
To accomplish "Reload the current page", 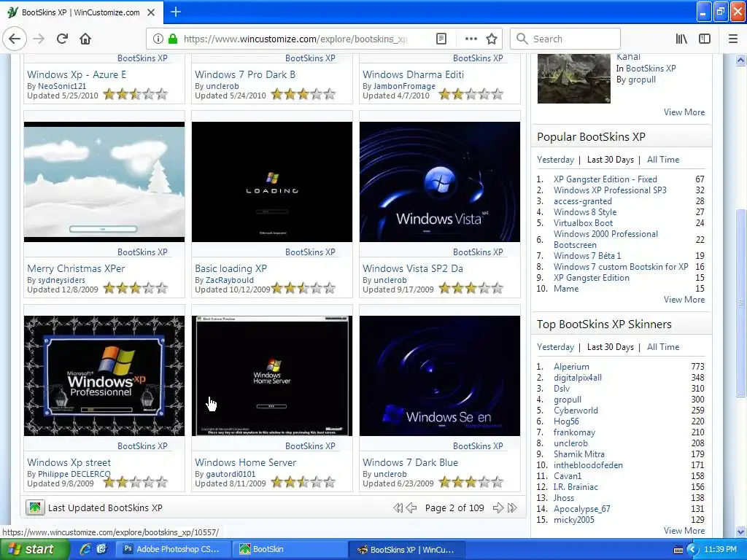I will [x=62, y=39].
